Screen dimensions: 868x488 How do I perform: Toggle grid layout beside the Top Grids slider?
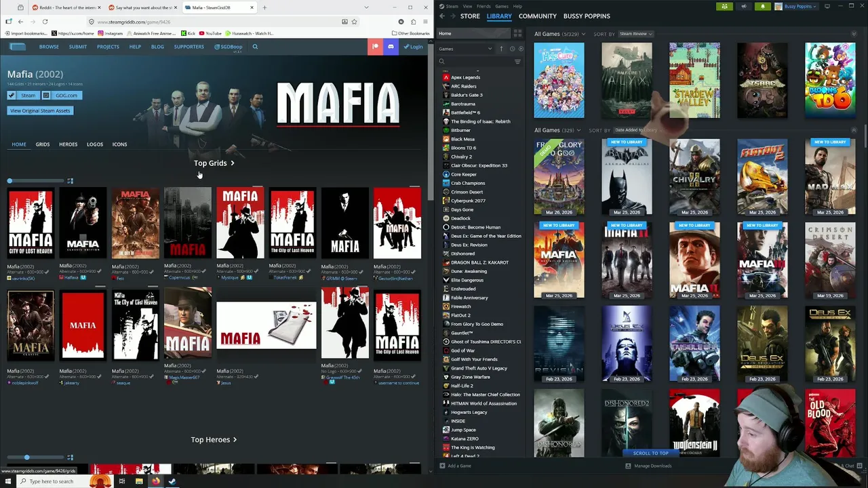click(x=70, y=181)
